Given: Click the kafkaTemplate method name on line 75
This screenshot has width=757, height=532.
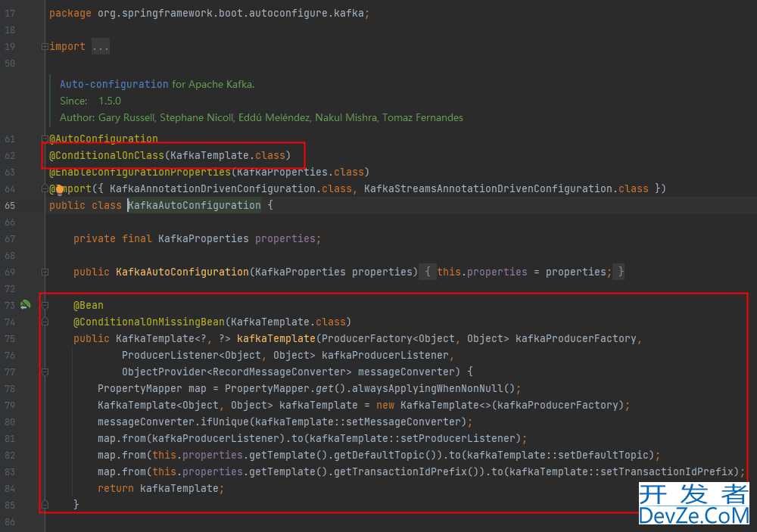Looking at the screenshot, I should (x=276, y=338).
